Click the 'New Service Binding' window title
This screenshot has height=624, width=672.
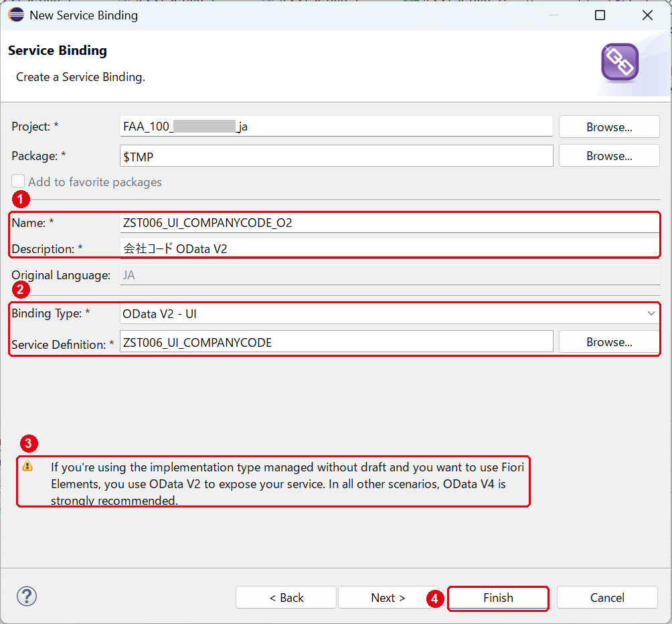[84, 15]
